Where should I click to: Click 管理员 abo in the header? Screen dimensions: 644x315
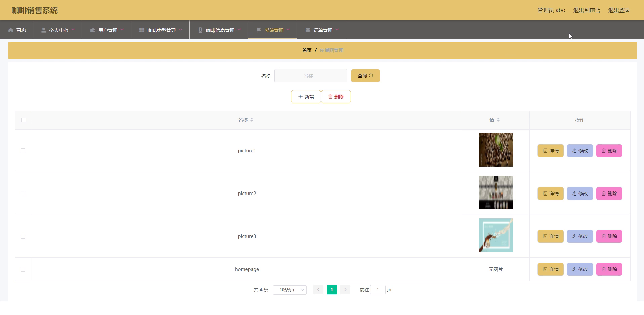click(x=551, y=10)
